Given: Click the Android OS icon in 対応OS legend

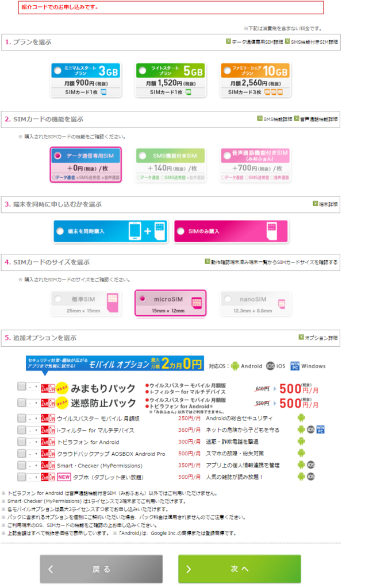Looking at the screenshot, I should (x=235, y=366).
